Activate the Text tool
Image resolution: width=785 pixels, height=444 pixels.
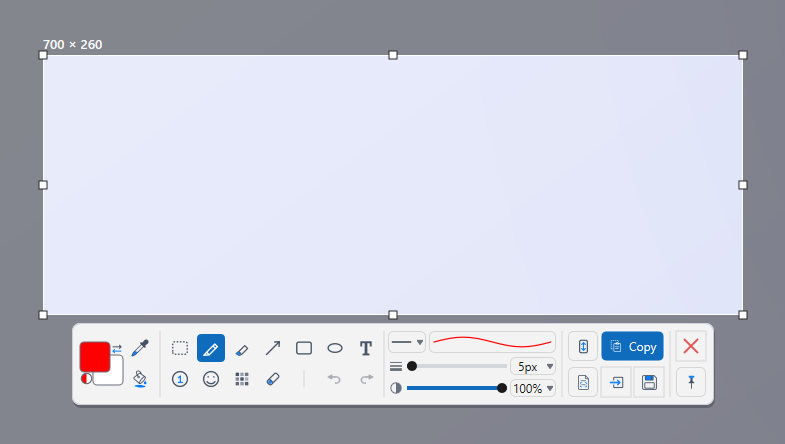point(366,348)
